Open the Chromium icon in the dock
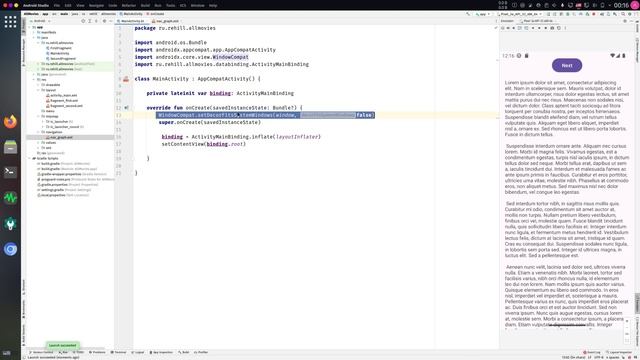 tap(10, 249)
